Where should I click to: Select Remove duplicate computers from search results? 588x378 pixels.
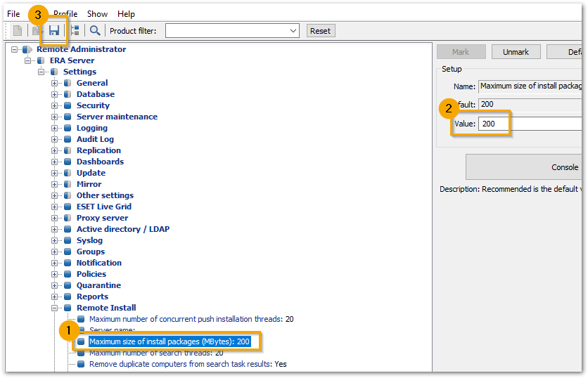188,364
